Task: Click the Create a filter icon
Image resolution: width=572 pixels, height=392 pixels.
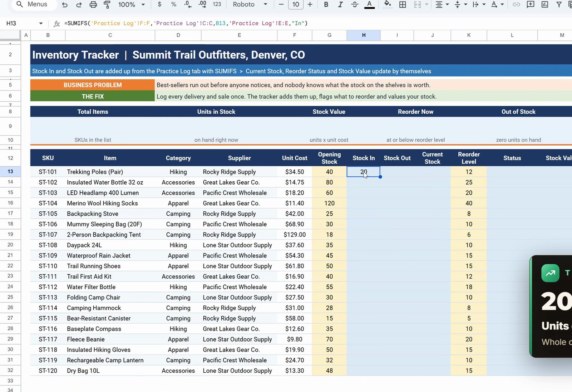Action: coord(559,4)
